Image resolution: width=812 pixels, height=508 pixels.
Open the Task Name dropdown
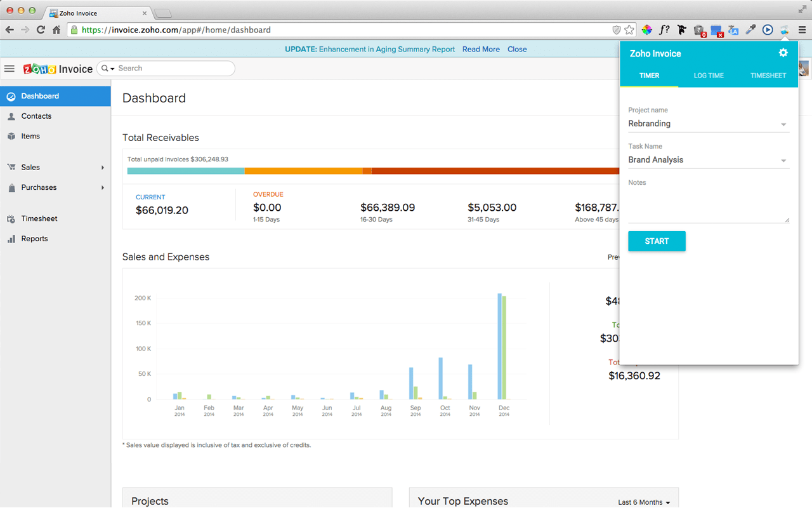pos(708,160)
